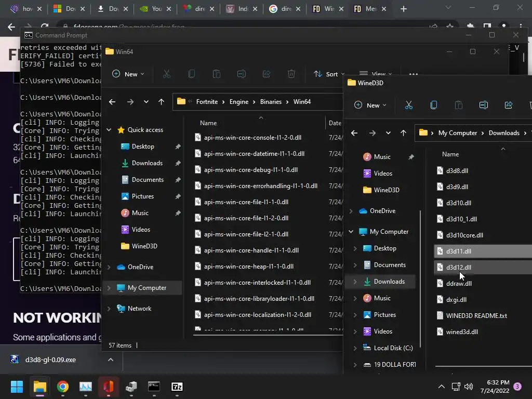Open recent locations dropdown in WineD3D
Image resolution: width=532 pixels, height=399 pixels.
388,133
